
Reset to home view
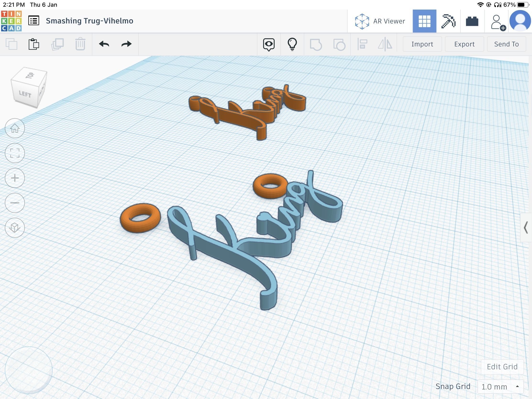click(15, 128)
